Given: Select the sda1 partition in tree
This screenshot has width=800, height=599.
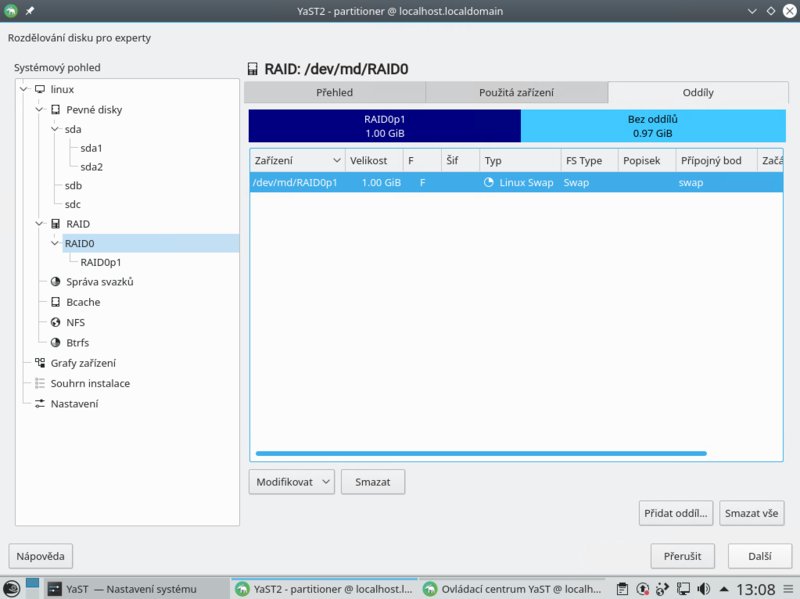Looking at the screenshot, I should pyautogui.click(x=91, y=148).
